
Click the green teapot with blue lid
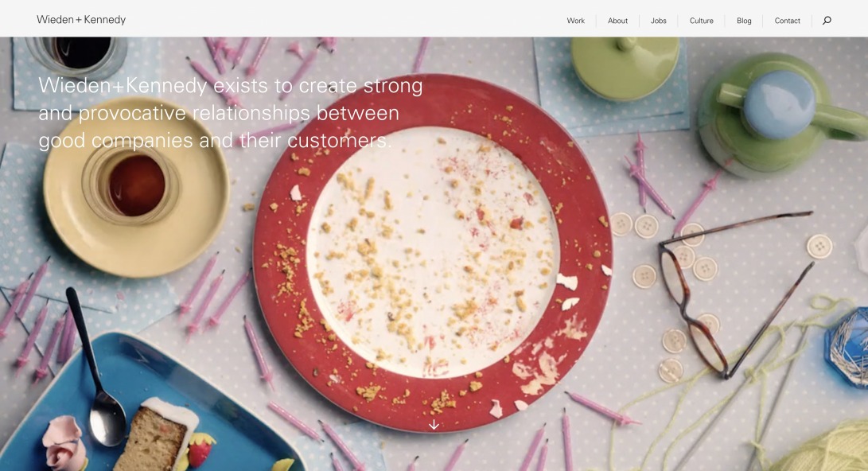click(x=780, y=114)
